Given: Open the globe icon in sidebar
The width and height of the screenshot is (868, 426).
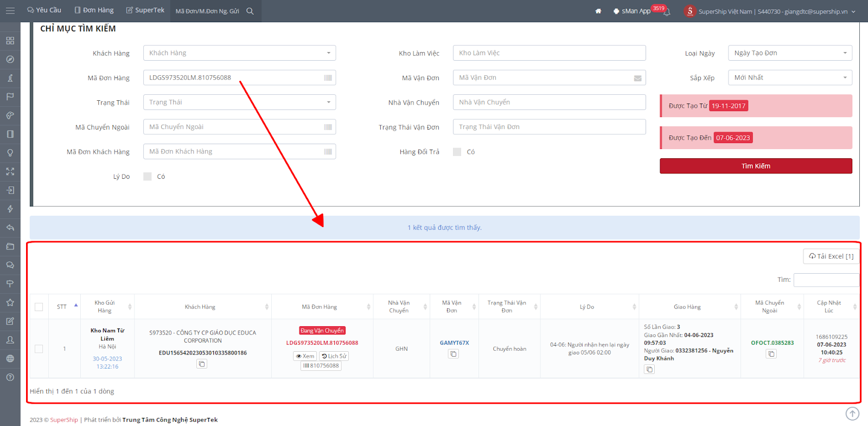Looking at the screenshot, I should tap(10, 358).
